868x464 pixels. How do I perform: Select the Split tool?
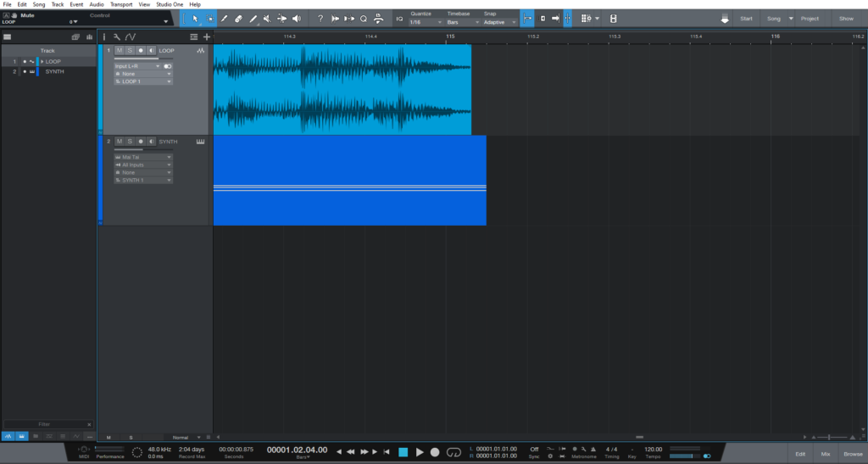coord(224,19)
